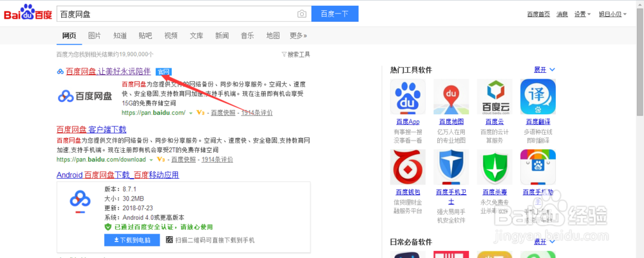Screen dimensions: 644x258
Task: Click the 百度云 text link
Action: coord(495,122)
